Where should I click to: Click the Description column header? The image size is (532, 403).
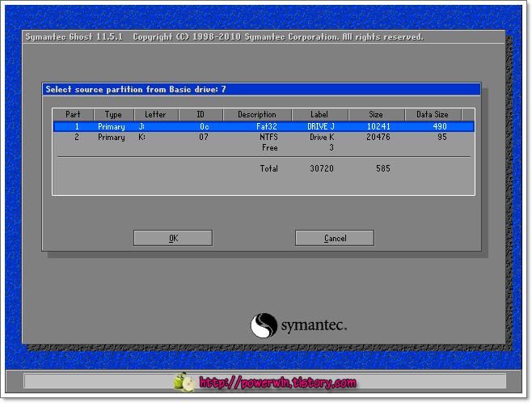(x=257, y=114)
